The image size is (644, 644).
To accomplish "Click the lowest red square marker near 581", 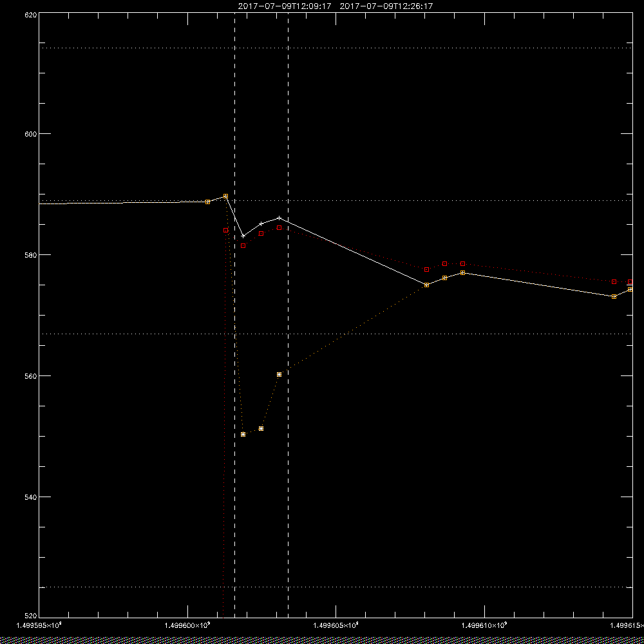I will [243, 245].
